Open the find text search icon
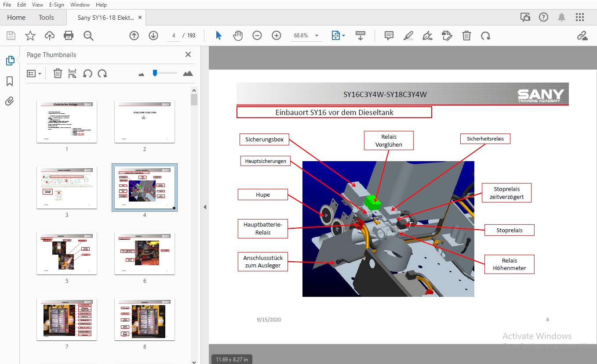Screen dimensions: 597x364 [x=88, y=36]
